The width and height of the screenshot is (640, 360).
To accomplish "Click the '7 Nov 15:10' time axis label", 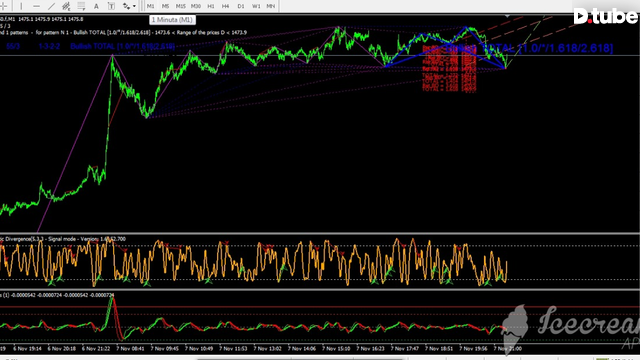I will pos(336,349).
